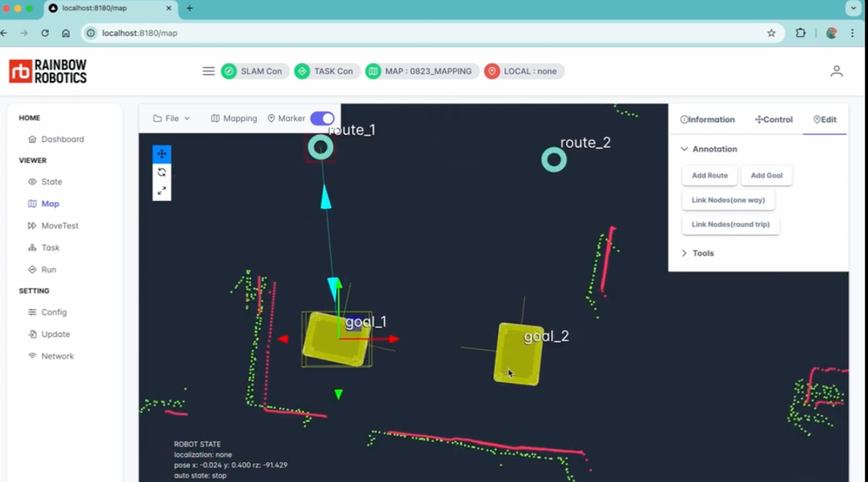Switch to the Control tab
This screenshot has width=868, height=482.
pyautogui.click(x=774, y=119)
